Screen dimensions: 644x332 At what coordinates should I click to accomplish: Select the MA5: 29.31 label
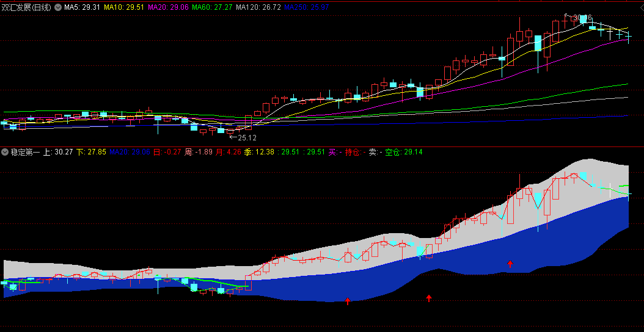(x=82, y=7)
